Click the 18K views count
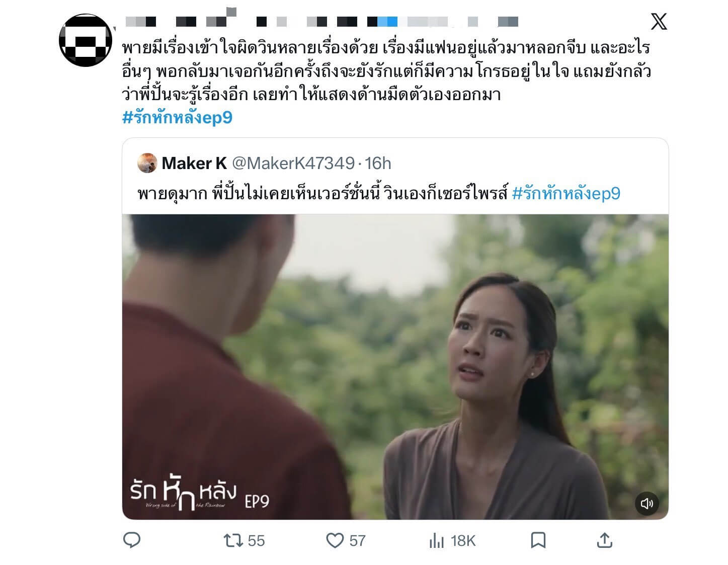 coord(463,541)
